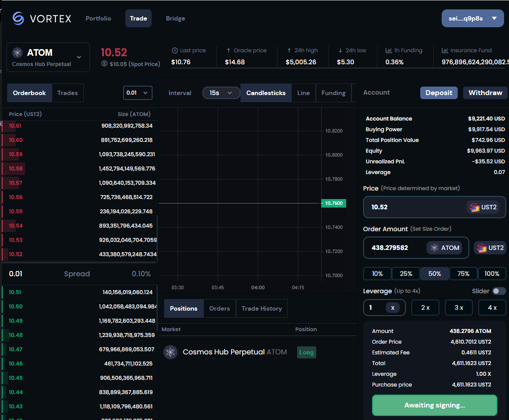Viewport: 509px width, 420px height.
Task: Click the 10.55 ask row
Action: [x=80, y=212]
